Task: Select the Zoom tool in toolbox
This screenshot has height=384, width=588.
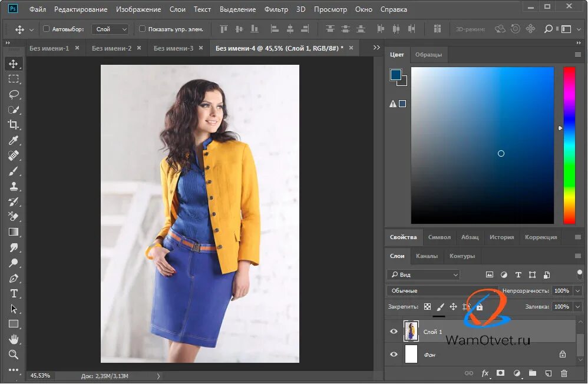Action: (14, 355)
